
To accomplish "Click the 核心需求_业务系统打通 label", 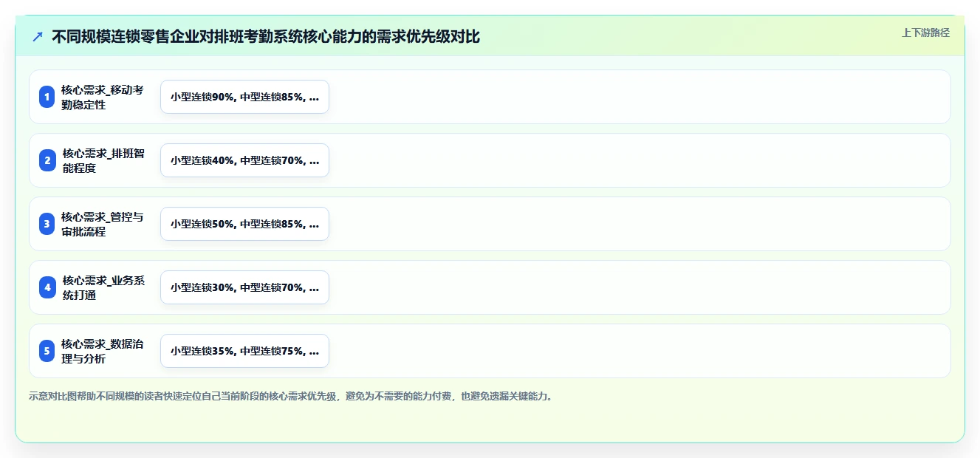I will [103, 287].
